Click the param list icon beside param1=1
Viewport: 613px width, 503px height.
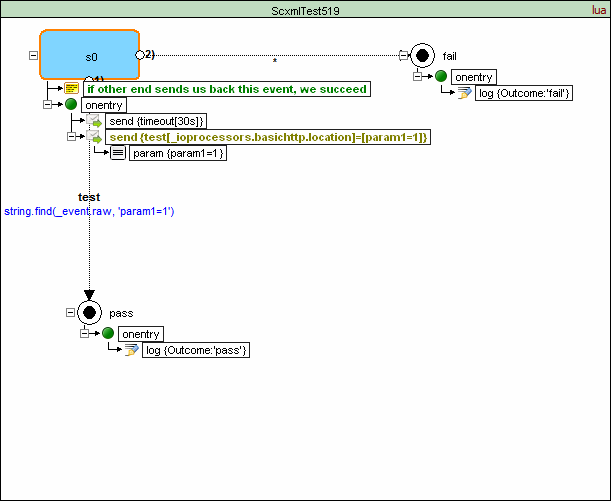118,153
